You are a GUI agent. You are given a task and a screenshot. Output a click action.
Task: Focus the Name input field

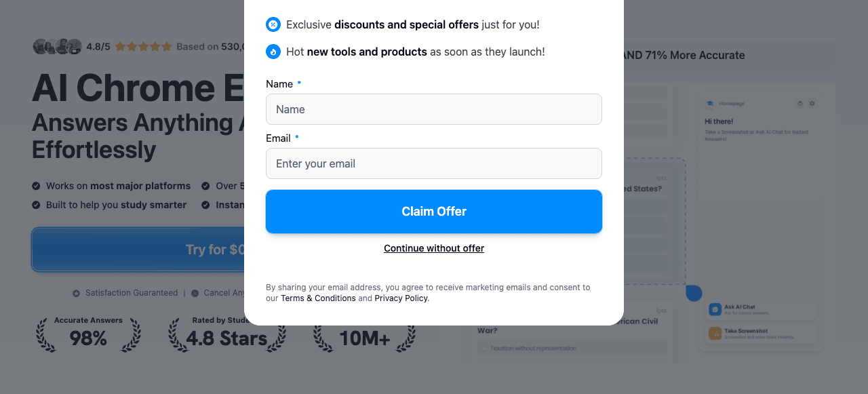pyautogui.click(x=434, y=109)
